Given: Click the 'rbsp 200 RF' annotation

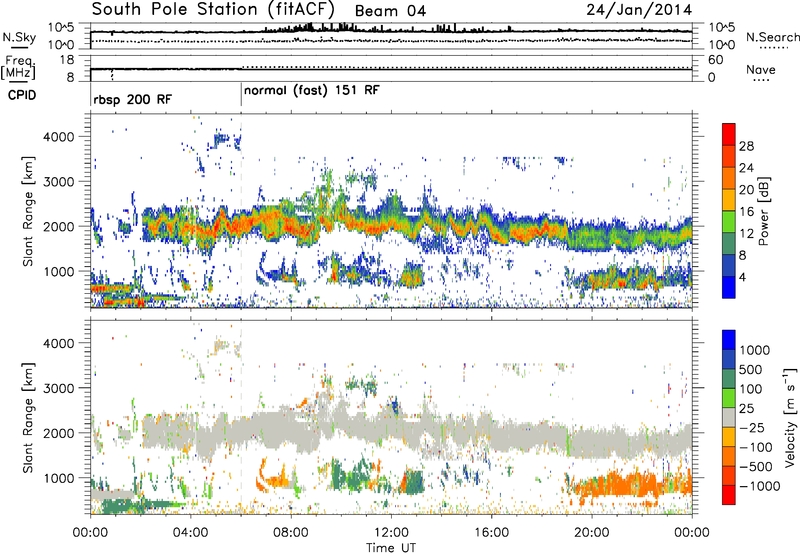Looking at the screenshot, I should click(x=133, y=99).
